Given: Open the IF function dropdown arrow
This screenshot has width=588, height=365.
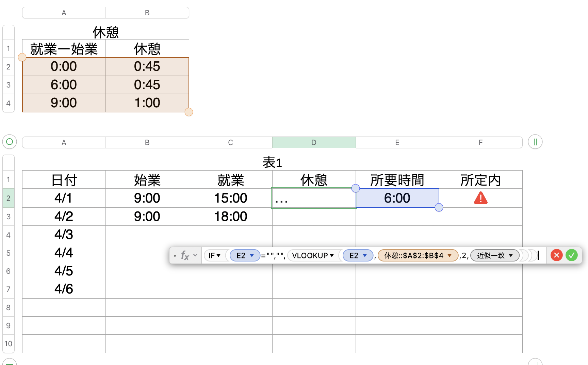Looking at the screenshot, I should pyautogui.click(x=218, y=255).
